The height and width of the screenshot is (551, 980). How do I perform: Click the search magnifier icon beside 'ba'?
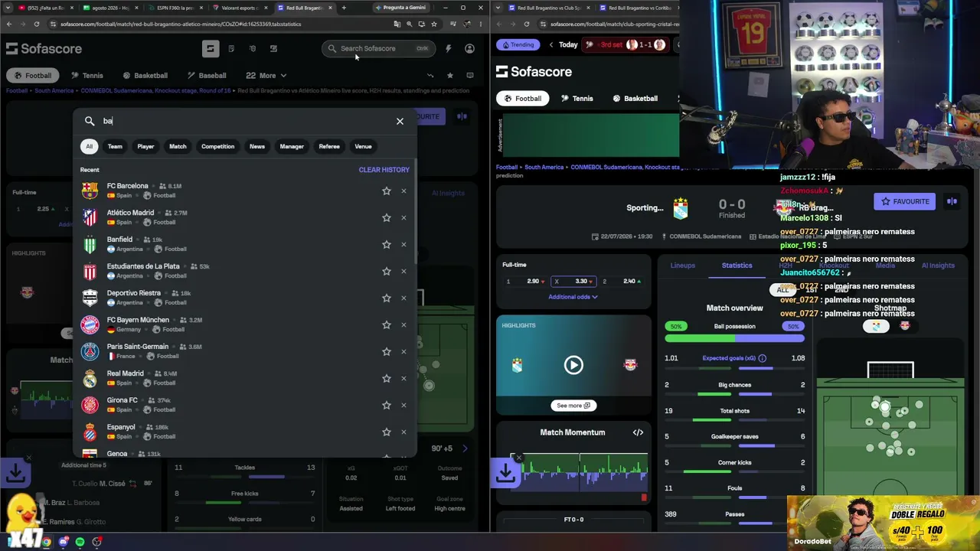pos(90,121)
